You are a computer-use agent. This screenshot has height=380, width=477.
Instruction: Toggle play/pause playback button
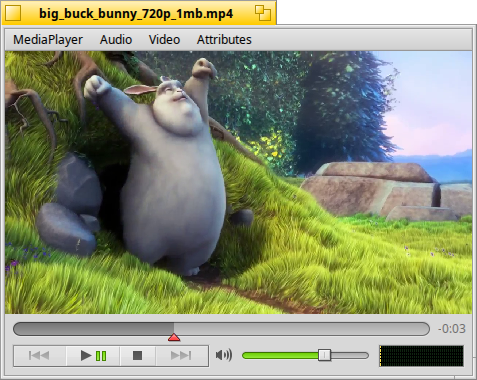coord(93,356)
